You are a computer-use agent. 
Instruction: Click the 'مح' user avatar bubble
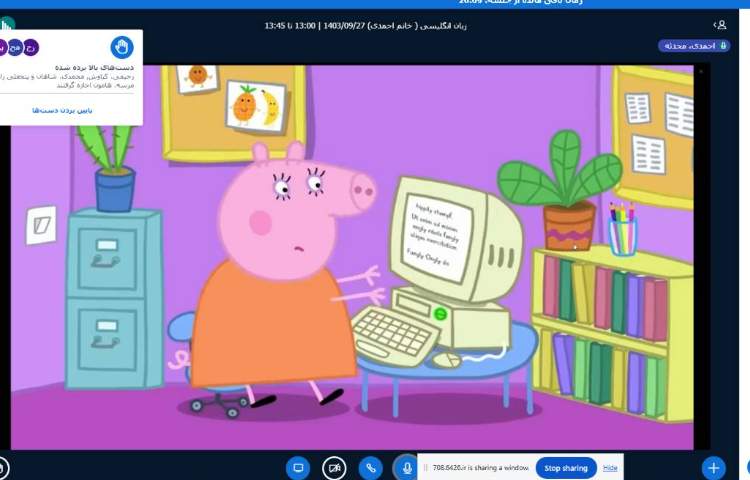point(15,47)
